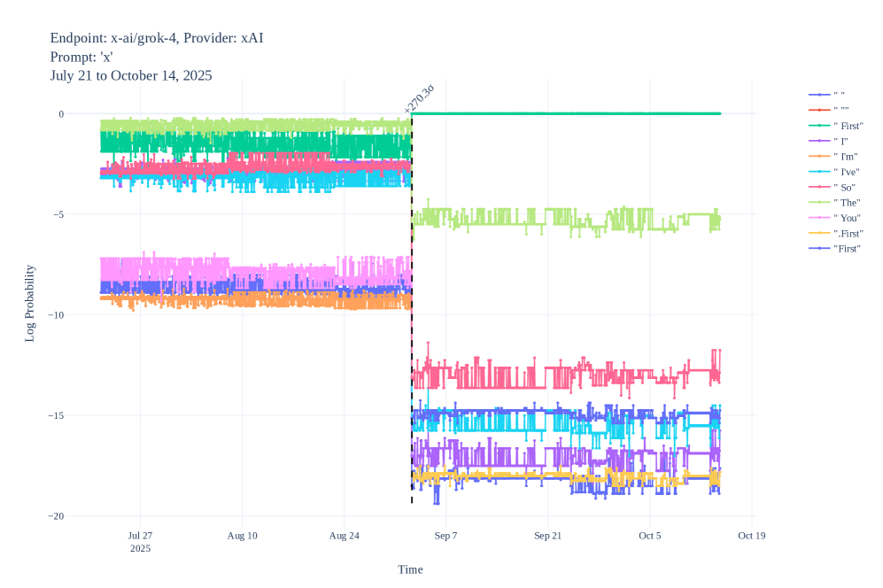Click the "Oct 5" x-axis tick label
Image resolution: width=883 pixels, height=588 pixels.
650,536
